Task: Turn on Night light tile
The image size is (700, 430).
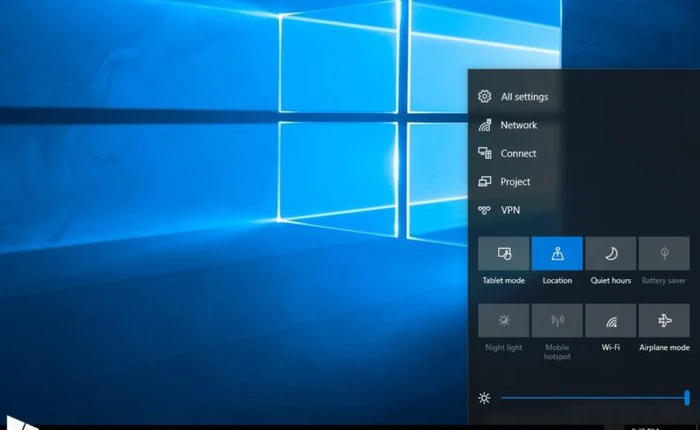Action: coord(504,321)
